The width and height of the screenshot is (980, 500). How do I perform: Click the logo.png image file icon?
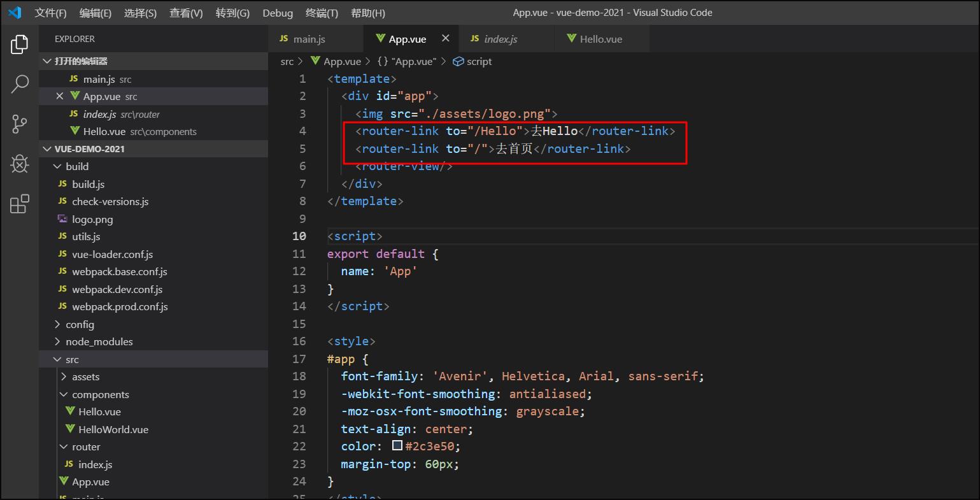pos(62,219)
